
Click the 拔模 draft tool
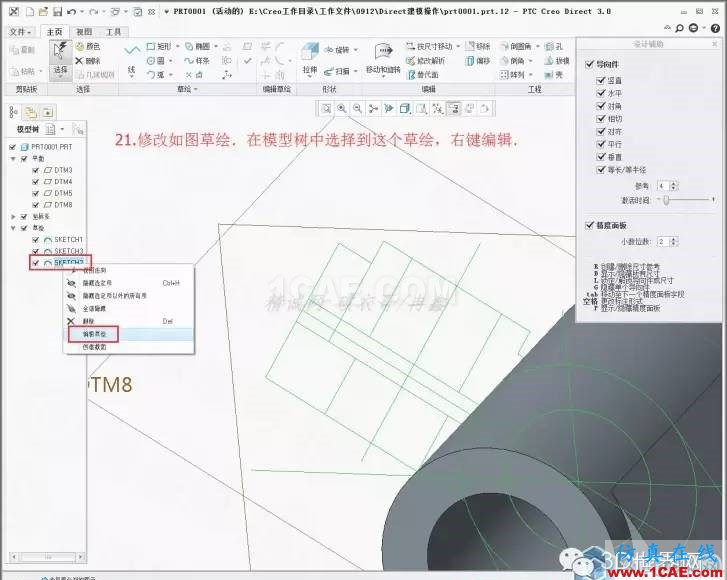point(557,61)
